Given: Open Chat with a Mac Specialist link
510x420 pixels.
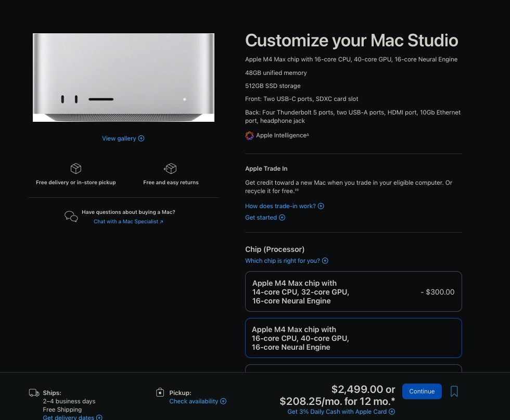Looking at the screenshot, I should click(x=129, y=222).
